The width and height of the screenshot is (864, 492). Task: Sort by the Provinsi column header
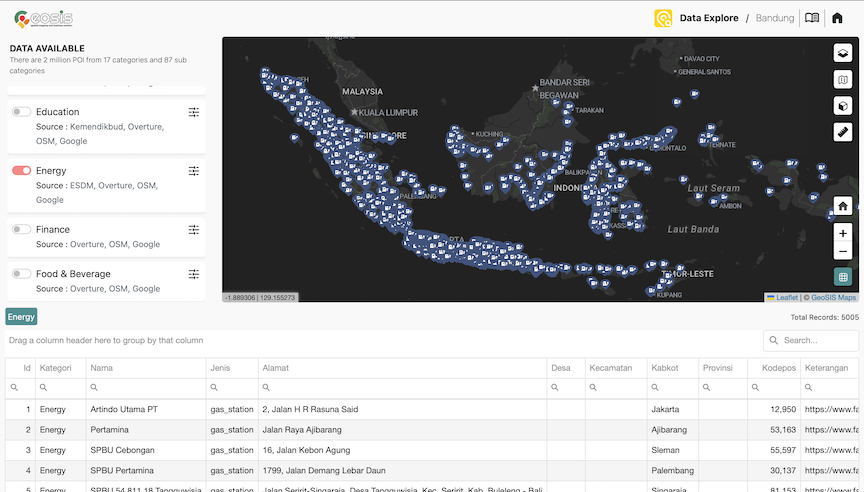point(723,368)
